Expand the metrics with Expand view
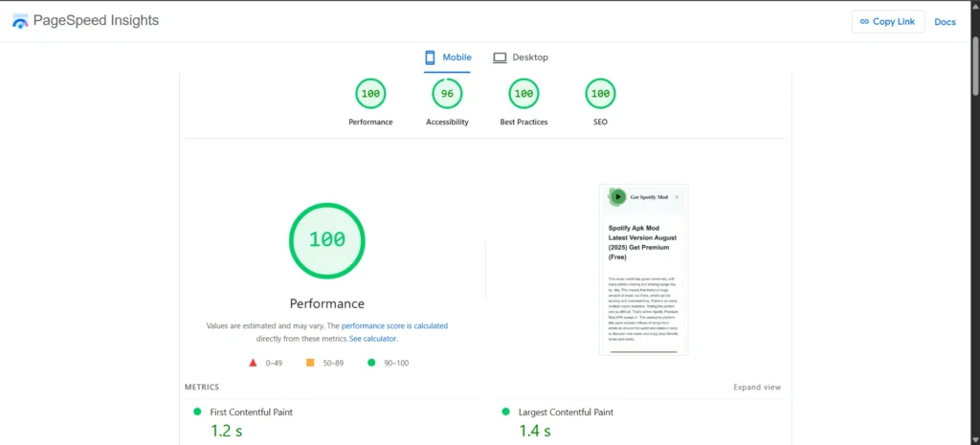The height and width of the screenshot is (445, 980). [757, 388]
